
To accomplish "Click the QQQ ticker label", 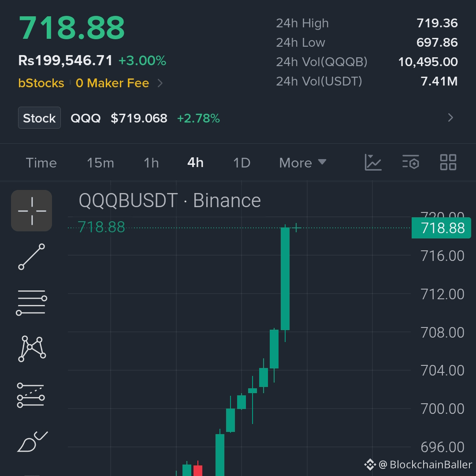I will (x=86, y=118).
